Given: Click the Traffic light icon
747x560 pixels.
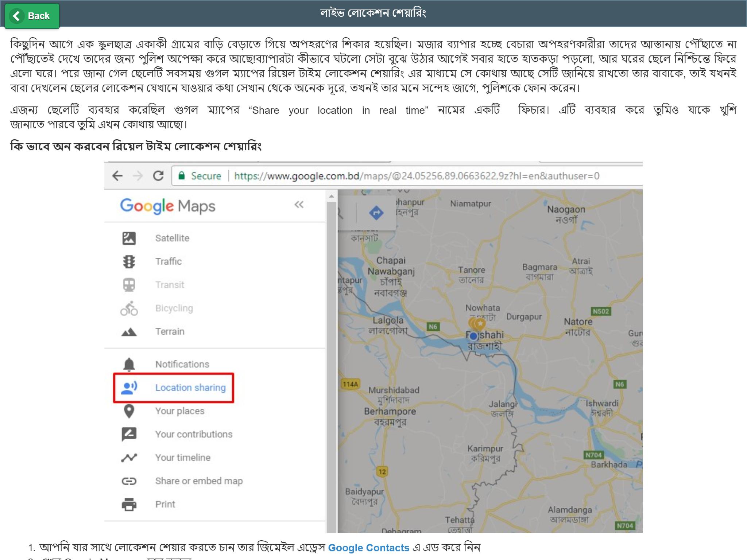Looking at the screenshot, I should pyautogui.click(x=129, y=261).
